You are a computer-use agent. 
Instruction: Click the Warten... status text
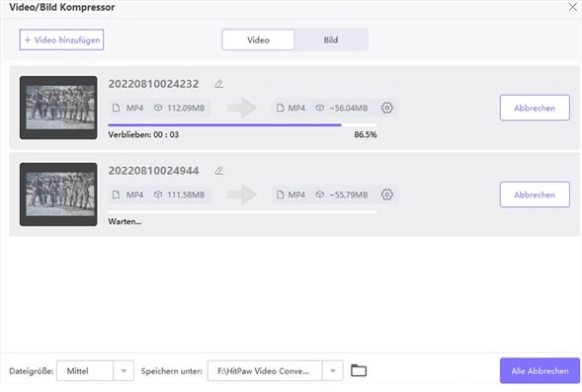point(125,222)
